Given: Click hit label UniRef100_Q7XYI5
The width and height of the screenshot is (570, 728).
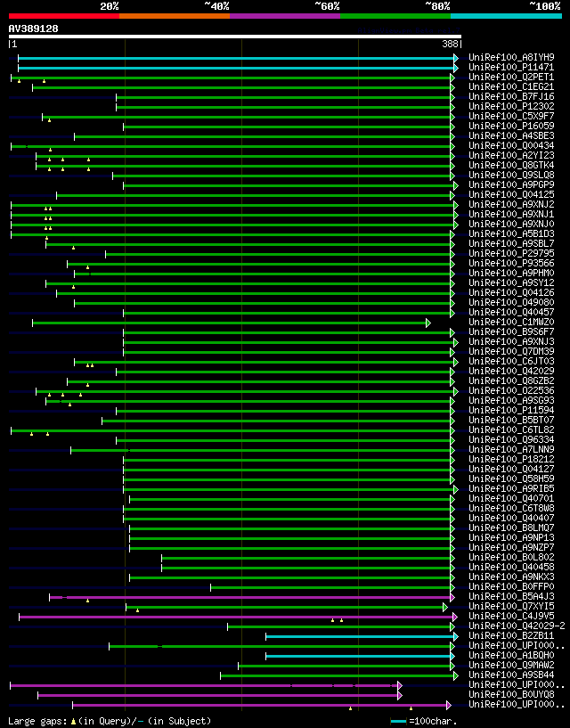Looking at the screenshot, I should pos(511,606).
